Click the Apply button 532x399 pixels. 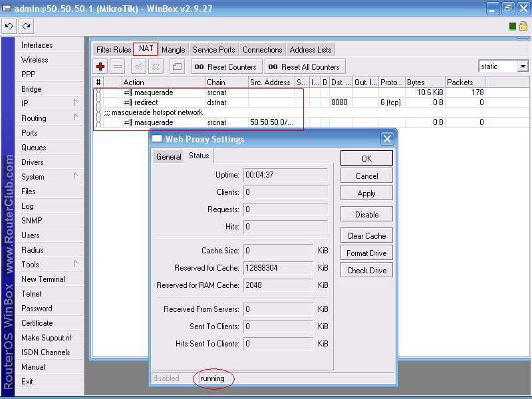(x=366, y=193)
